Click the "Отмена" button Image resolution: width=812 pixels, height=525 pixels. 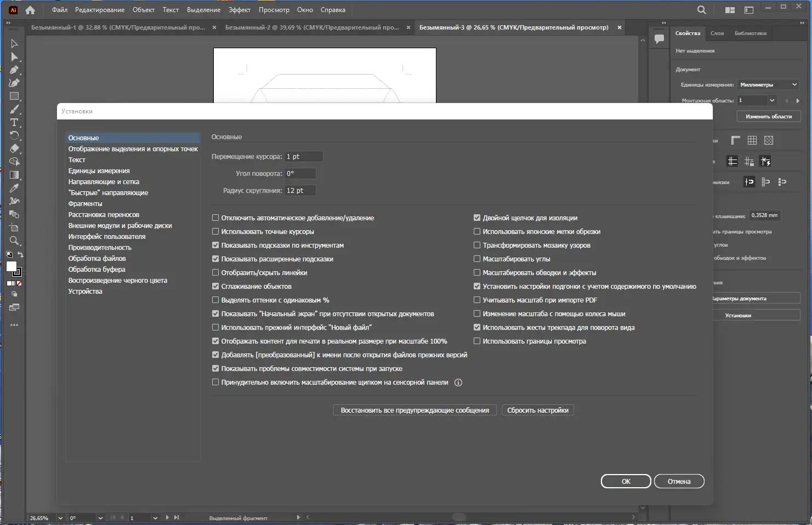pyautogui.click(x=679, y=482)
